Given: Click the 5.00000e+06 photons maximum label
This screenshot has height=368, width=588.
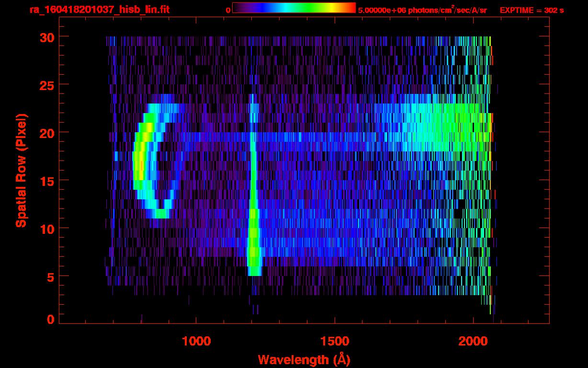Looking at the screenshot, I should tap(422, 10).
